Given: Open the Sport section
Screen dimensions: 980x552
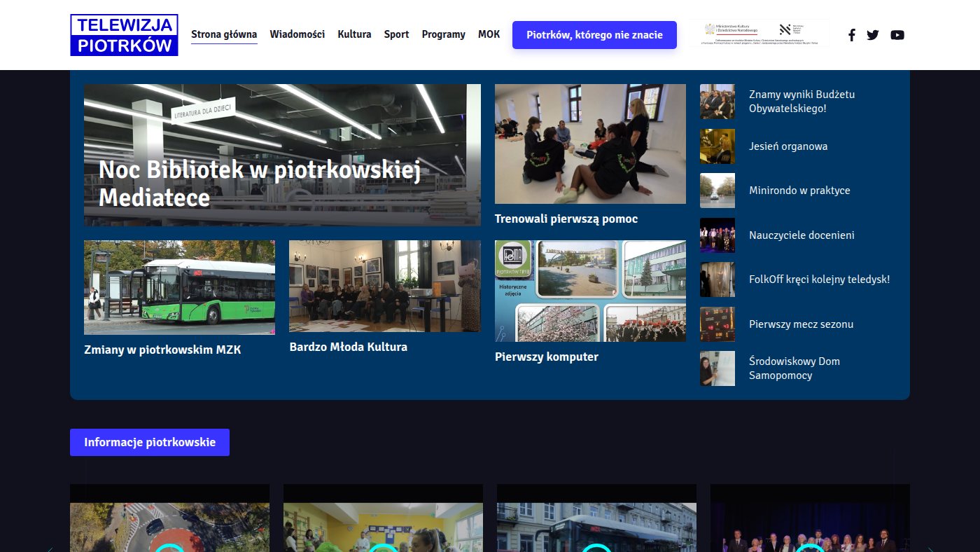Looking at the screenshot, I should [x=396, y=34].
